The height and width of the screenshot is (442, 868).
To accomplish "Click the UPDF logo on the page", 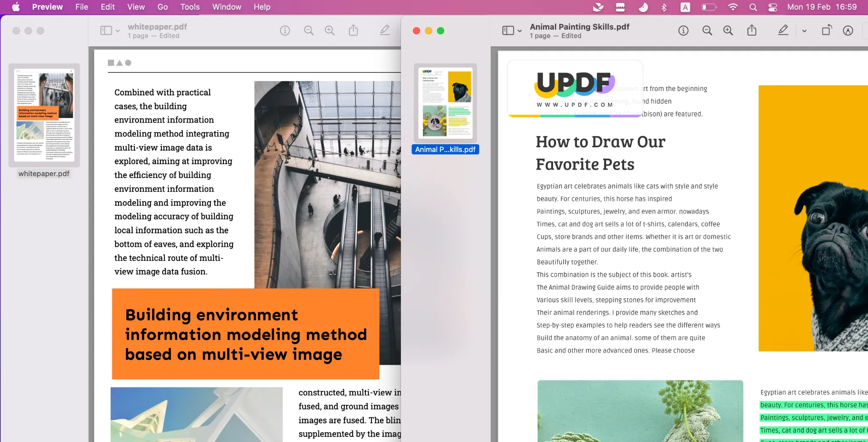I will (575, 89).
